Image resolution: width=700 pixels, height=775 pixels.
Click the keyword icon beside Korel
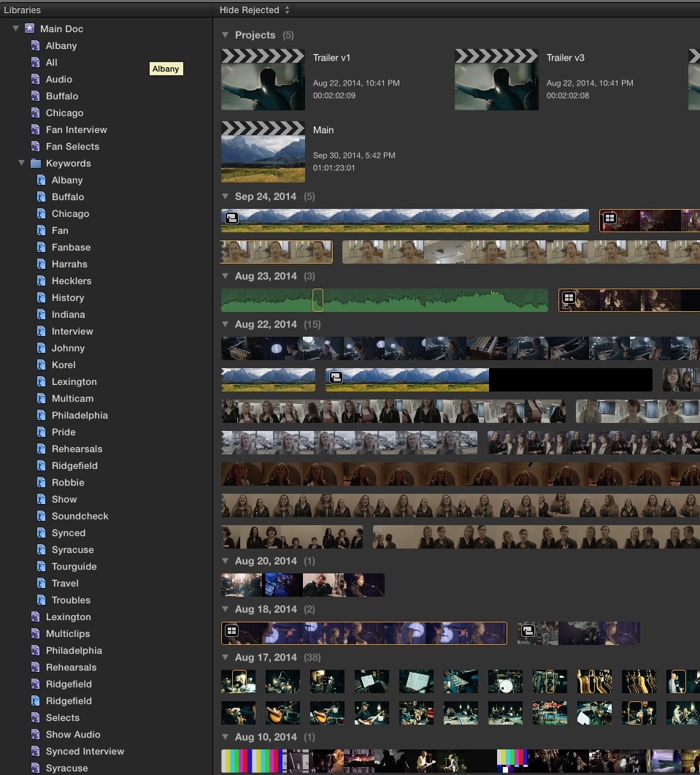point(42,364)
